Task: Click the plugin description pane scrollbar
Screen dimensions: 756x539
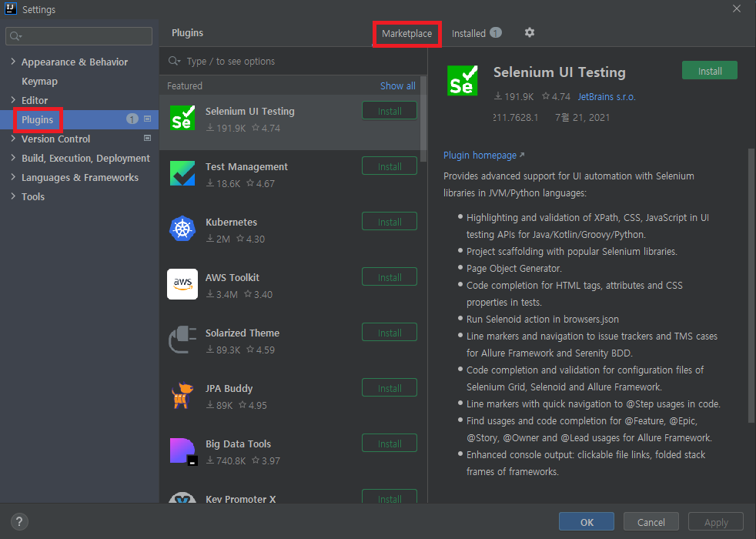Action: [x=751, y=284]
